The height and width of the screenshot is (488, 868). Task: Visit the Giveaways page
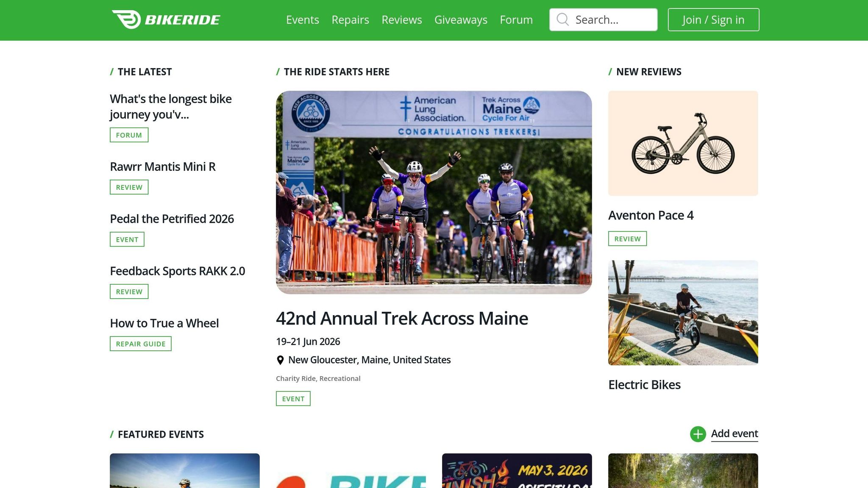point(461,19)
